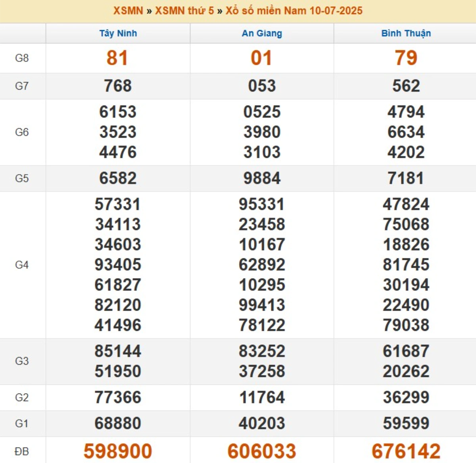The width and height of the screenshot is (476, 463).
Task: Select G4 number 30194
Action: coord(406,285)
